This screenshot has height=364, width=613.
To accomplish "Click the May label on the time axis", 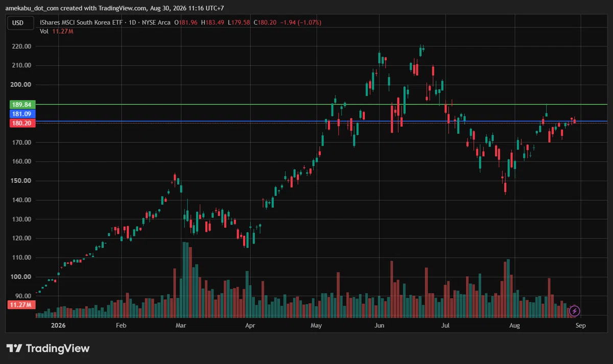I will 316,325.
